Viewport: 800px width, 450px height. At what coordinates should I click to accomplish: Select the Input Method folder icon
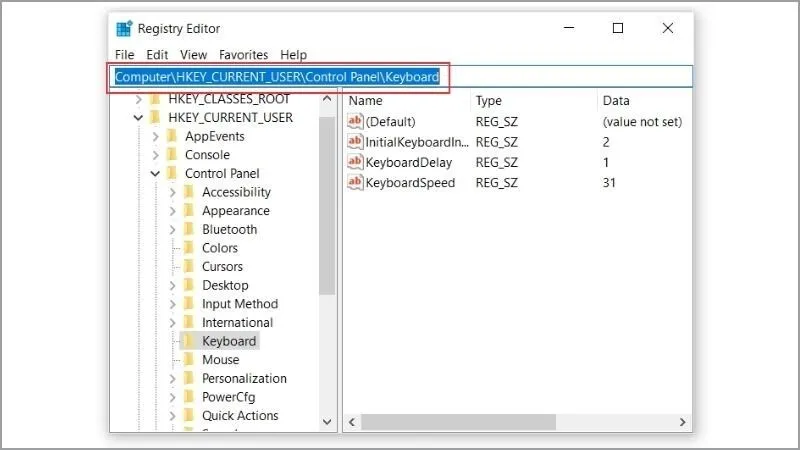point(189,304)
